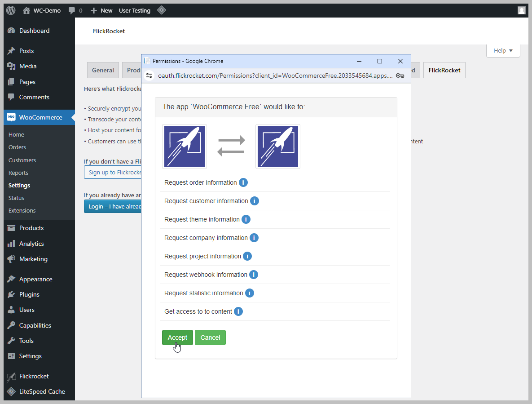Open user avatar profile in admin bar

[x=521, y=10]
